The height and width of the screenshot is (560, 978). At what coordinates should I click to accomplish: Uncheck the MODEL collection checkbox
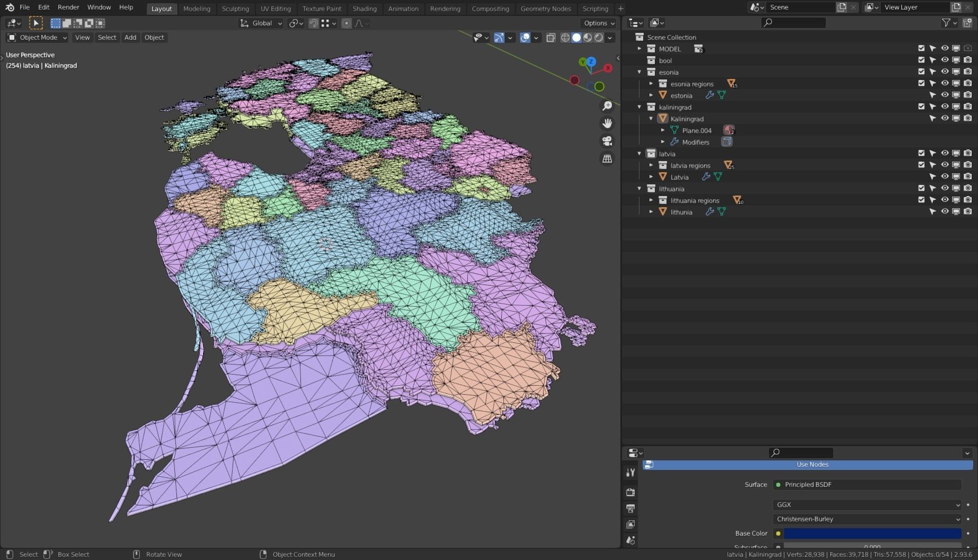pyautogui.click(x=921, y=49)
